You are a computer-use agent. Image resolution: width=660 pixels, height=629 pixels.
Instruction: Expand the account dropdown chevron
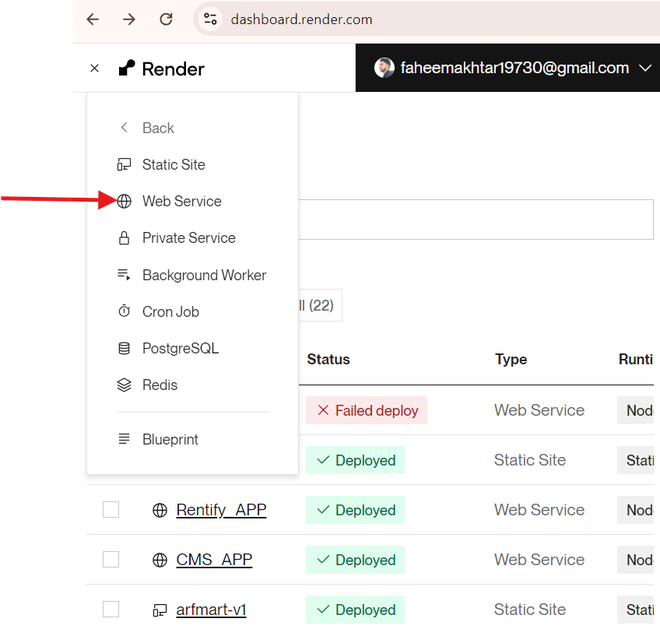pos(645,68)
